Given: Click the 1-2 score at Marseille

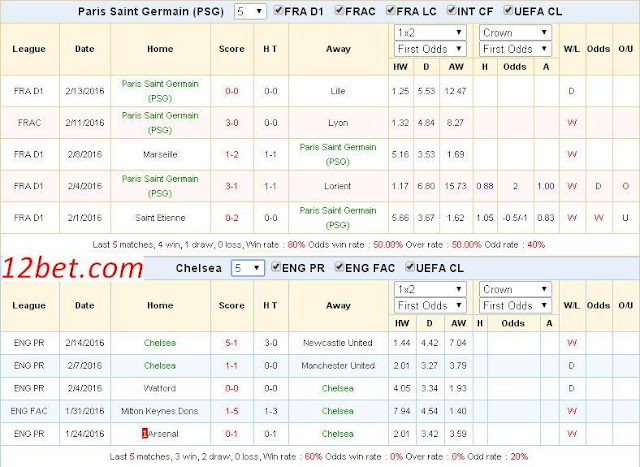Looking at the screenshot, I should [x=231, y=154].
